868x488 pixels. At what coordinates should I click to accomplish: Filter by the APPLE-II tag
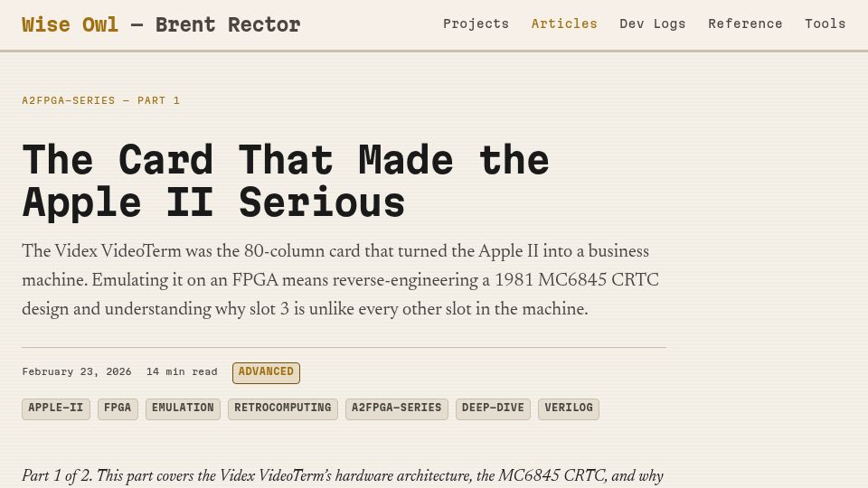[x=56, y=408]
